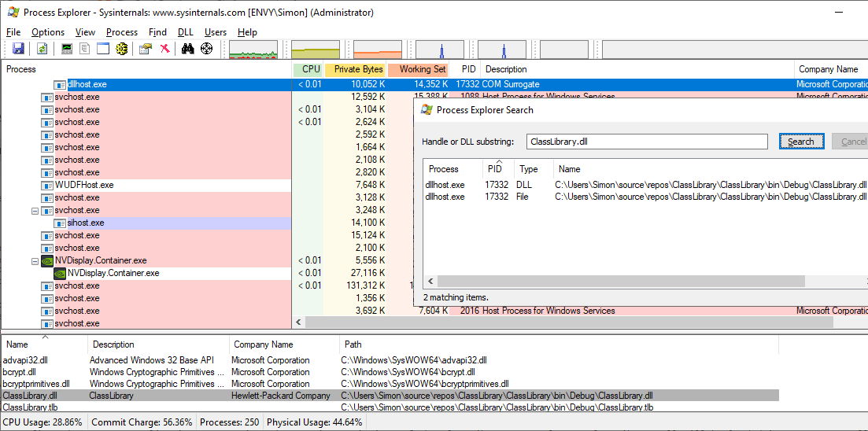Open the View menu
The height and width of the screenshot is (431, 868).
tap(85, 32)
